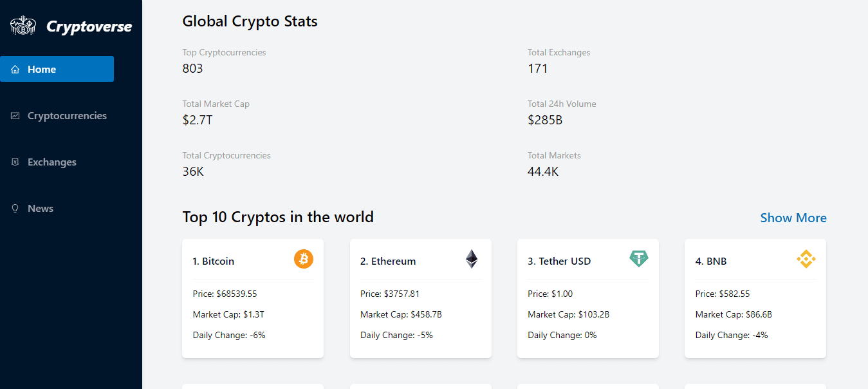The height and width of the screenshot is (389, 868).
Task: Click the Top 10 Cryptos in the world heading
Action: (278, 217)
